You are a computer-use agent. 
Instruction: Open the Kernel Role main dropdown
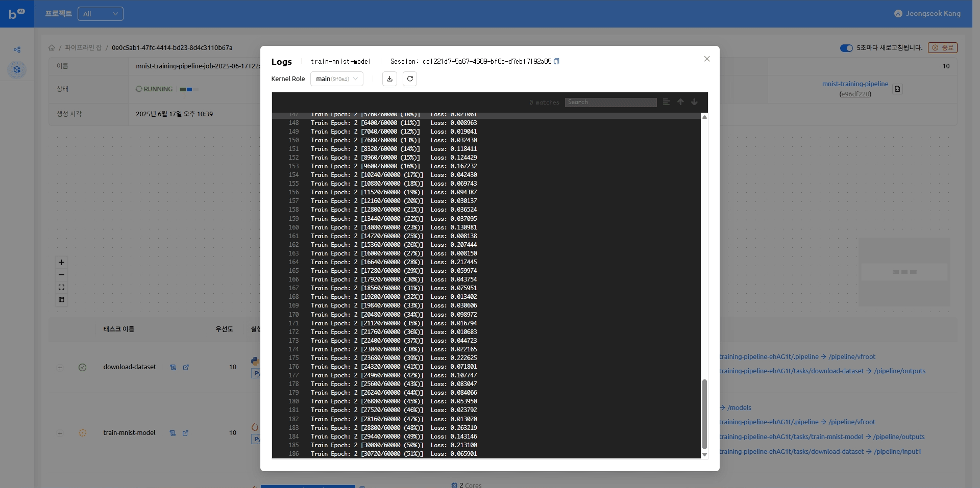(337, 79)
